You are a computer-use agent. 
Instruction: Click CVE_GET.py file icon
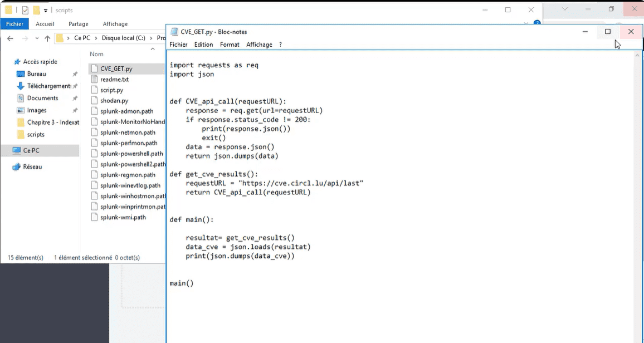(94, 68)
